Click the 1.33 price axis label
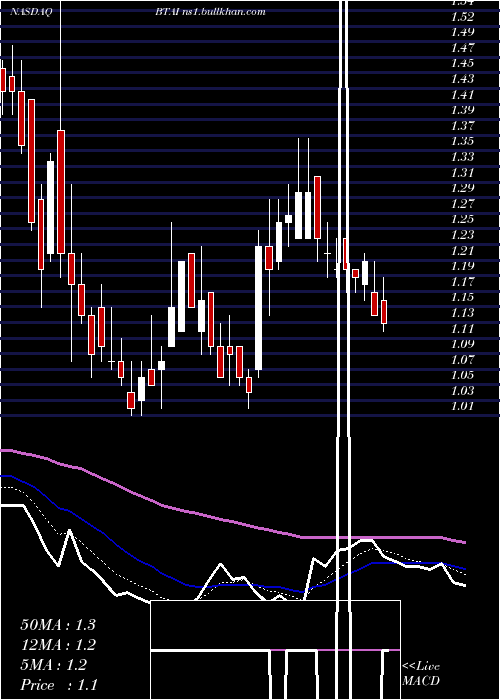The width and height of the screenshot is (500, 700). pyautogui.click(x=462, y=157)
